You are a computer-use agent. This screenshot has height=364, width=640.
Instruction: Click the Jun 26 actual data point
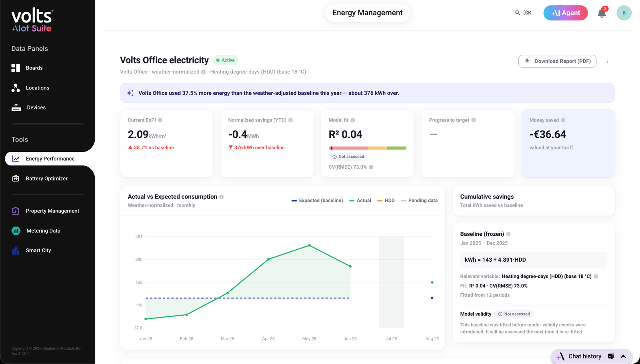pyautogui.click(x=350, y=267)
